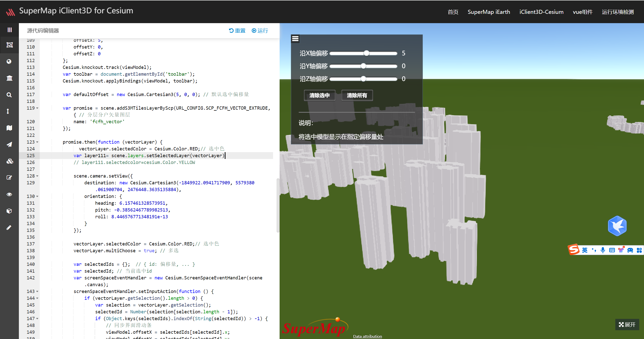Click the Sogou input method S logo

click(574, 249)
